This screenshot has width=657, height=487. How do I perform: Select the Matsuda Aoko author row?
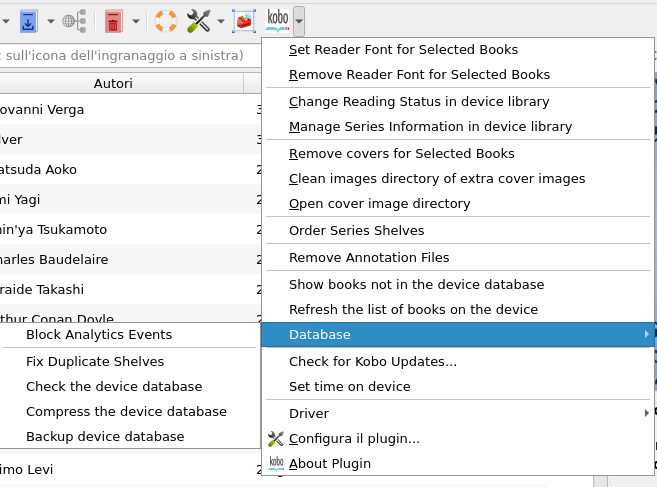[130, 169]
